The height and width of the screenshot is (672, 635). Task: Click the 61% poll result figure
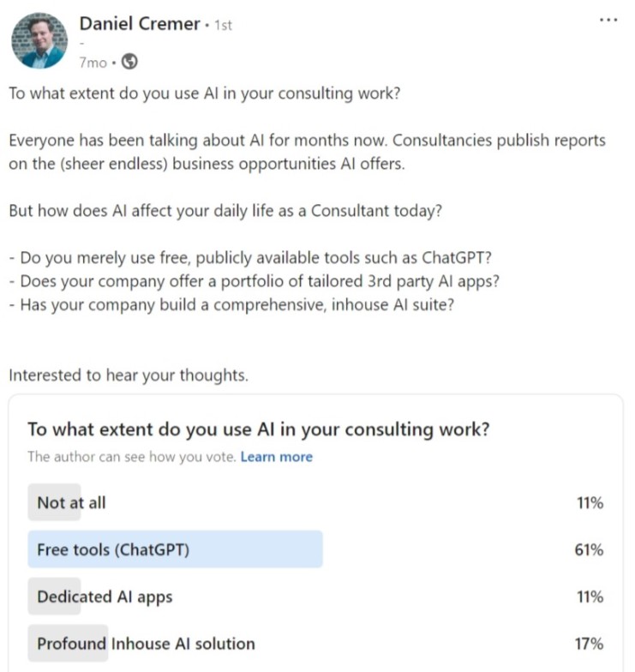click(x=589, y=549)
